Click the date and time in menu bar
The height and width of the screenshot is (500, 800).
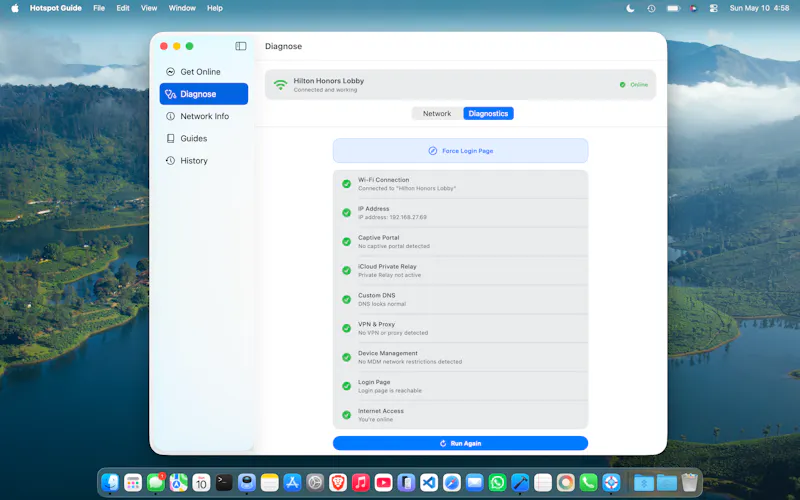759,8
